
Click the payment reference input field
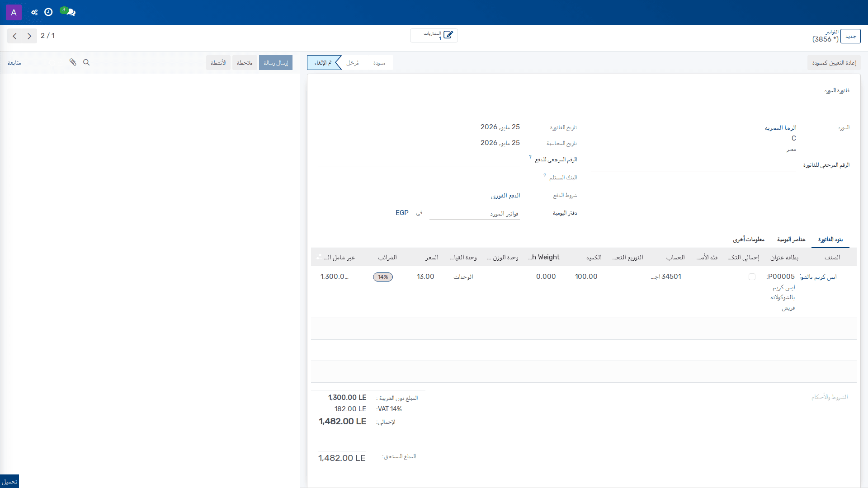419,160
